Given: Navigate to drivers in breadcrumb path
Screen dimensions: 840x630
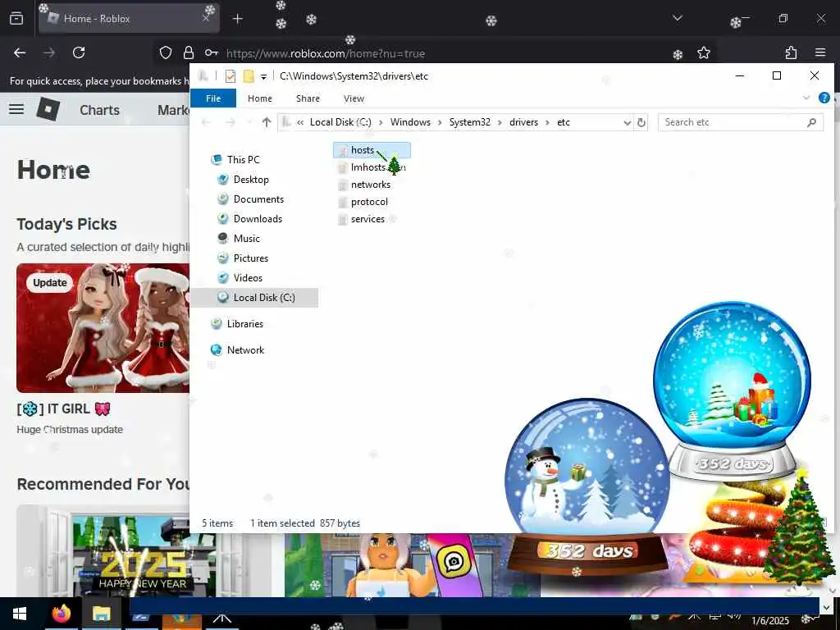Looking at the screenshot, I should click(x=523, y=122).
